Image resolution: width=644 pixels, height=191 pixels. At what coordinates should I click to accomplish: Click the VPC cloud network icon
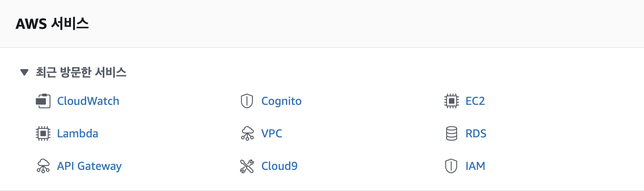247,134
